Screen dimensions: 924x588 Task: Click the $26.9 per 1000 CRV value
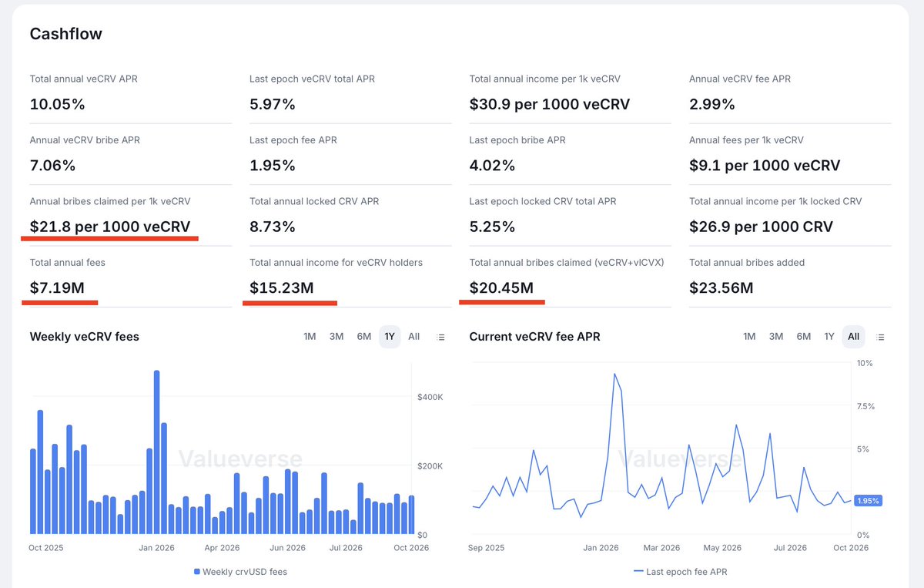tap(762, 227)
